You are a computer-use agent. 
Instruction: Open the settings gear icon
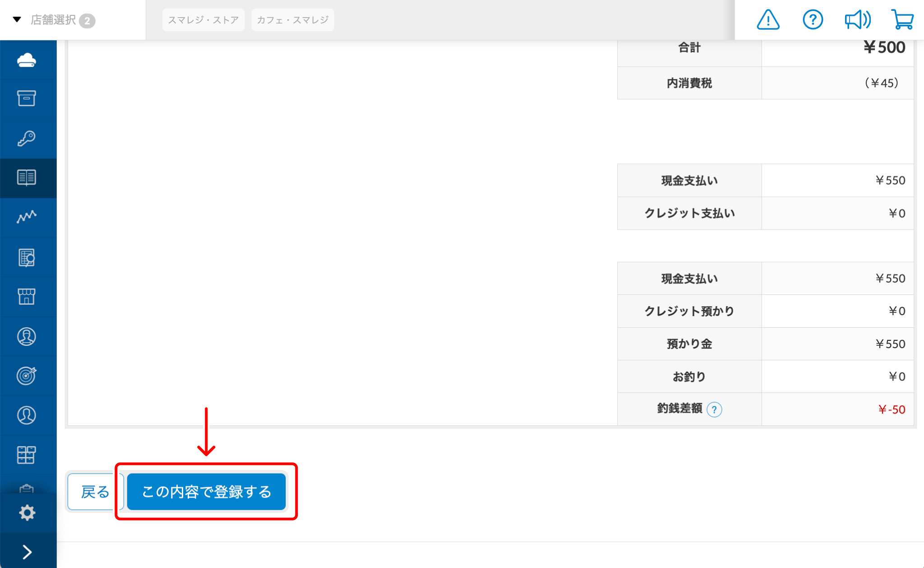[27, 512]
